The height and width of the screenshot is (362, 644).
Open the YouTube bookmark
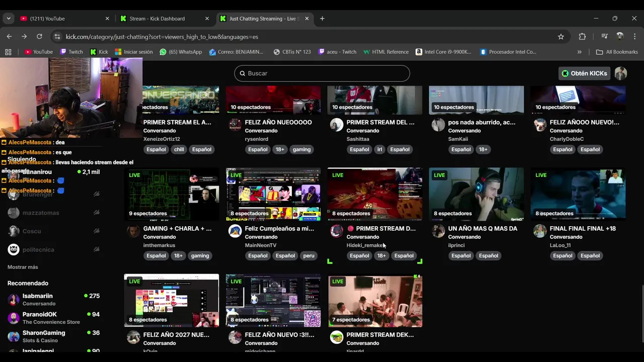tap(39, 52)
